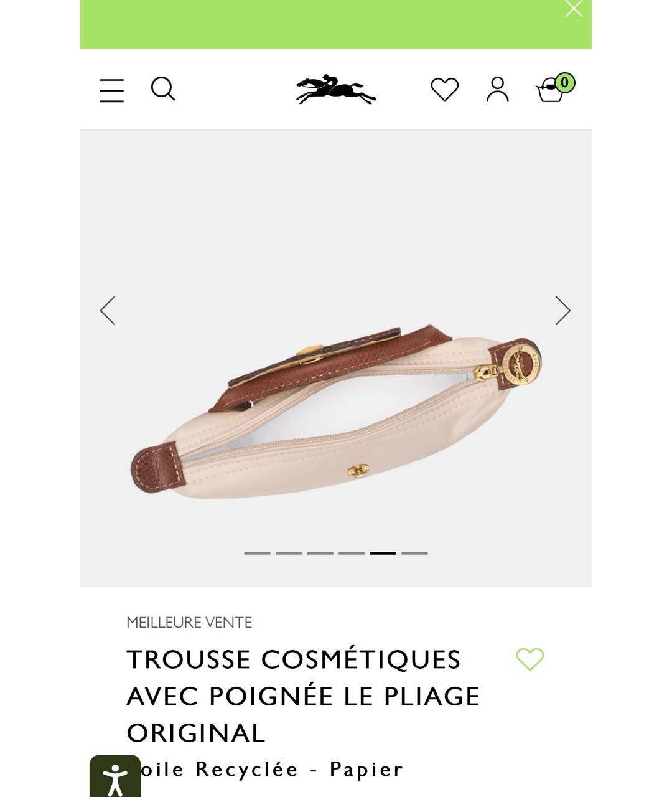672x797 pixels.
Task: Click the cart item count badge
Action: coord(564,82)
